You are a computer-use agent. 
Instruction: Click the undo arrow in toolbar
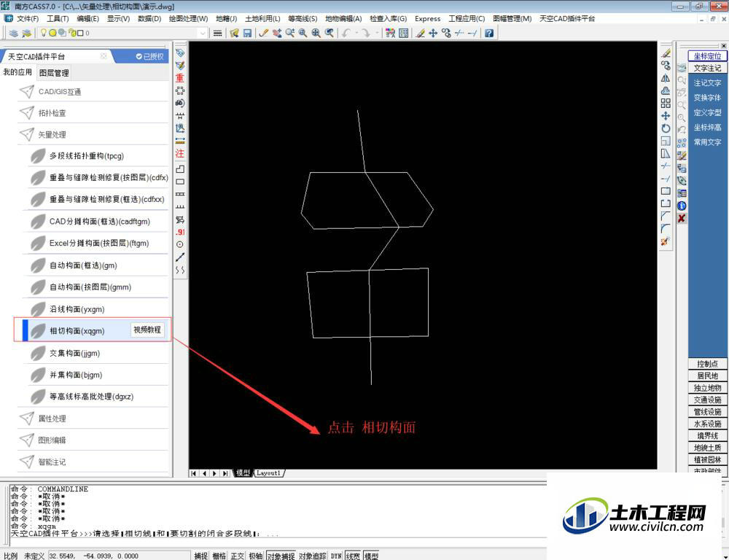click(x=346, y=33)
